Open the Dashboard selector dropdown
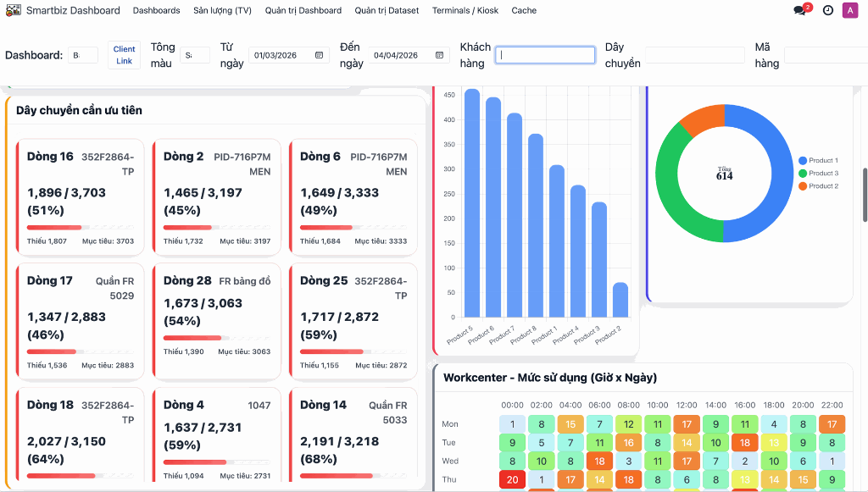Image resolution: width=868 pixels, height=492 pixels. [83, 55]
